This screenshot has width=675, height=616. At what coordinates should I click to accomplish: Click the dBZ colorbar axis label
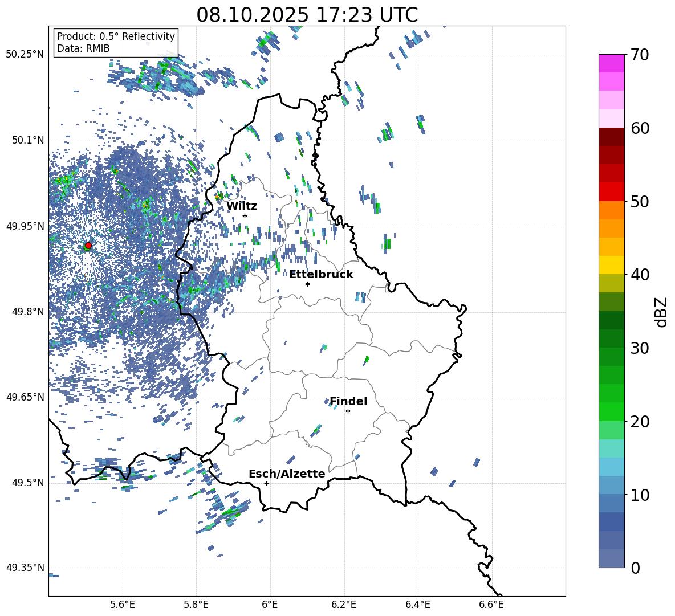661,311
